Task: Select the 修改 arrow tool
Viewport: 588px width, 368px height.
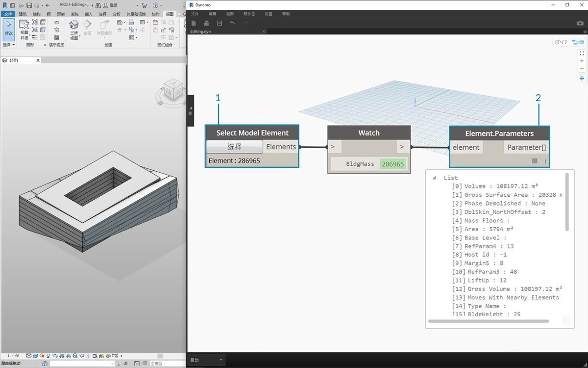Action: [x=9, y=28]
